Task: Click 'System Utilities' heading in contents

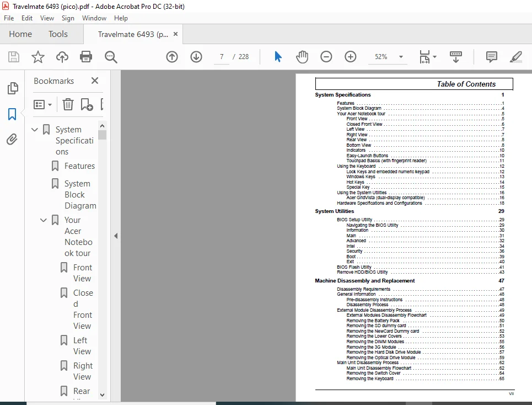Action: pos(334,211)
